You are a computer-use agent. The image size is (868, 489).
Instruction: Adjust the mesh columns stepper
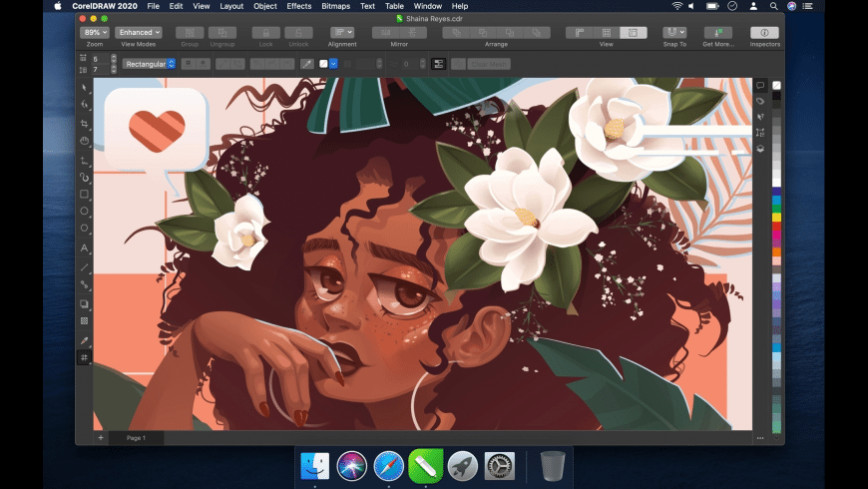click(x=114, y=59)
